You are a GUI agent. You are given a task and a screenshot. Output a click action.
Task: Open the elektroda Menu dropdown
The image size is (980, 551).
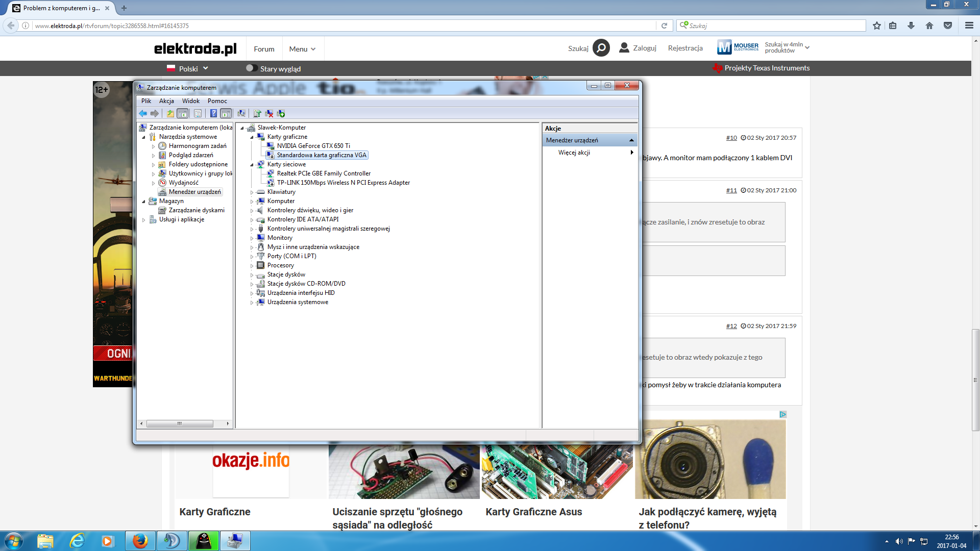point(302,49)
